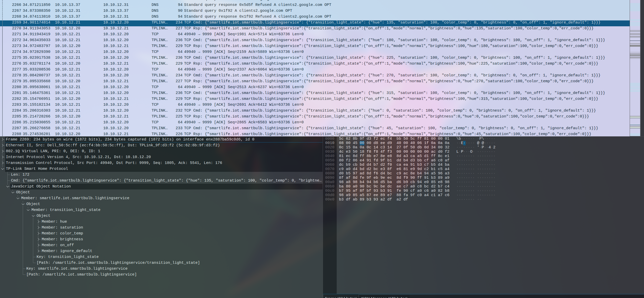The height and width of the screenshot is (298, 644).
Task: Select the Len: 172 field
Action: click(x=20, y=175)
